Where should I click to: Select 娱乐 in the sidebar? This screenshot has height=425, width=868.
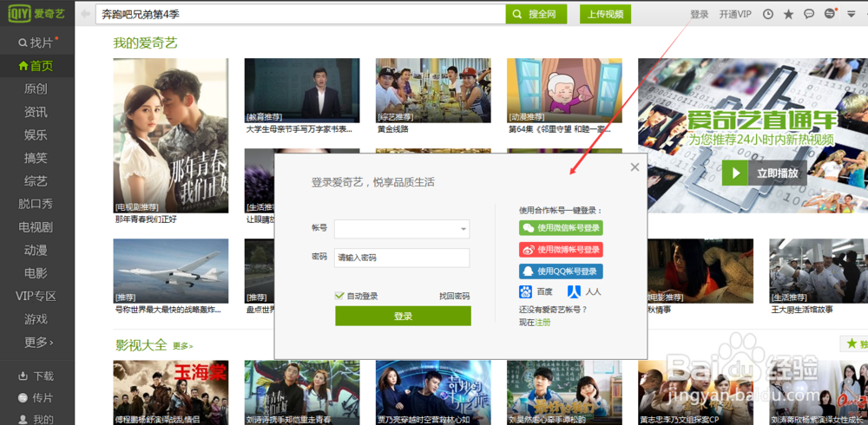click(x=37, y=135)
